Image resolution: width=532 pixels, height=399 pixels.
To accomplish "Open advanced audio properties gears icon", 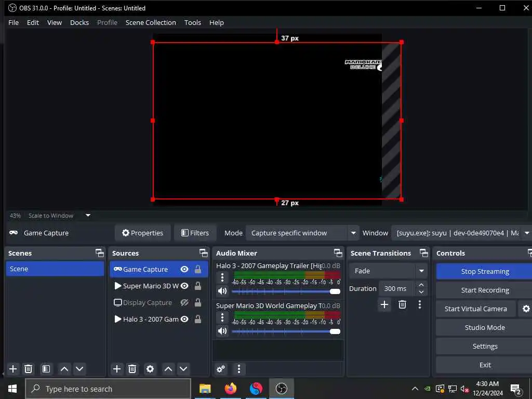I will tap(221, 369).
